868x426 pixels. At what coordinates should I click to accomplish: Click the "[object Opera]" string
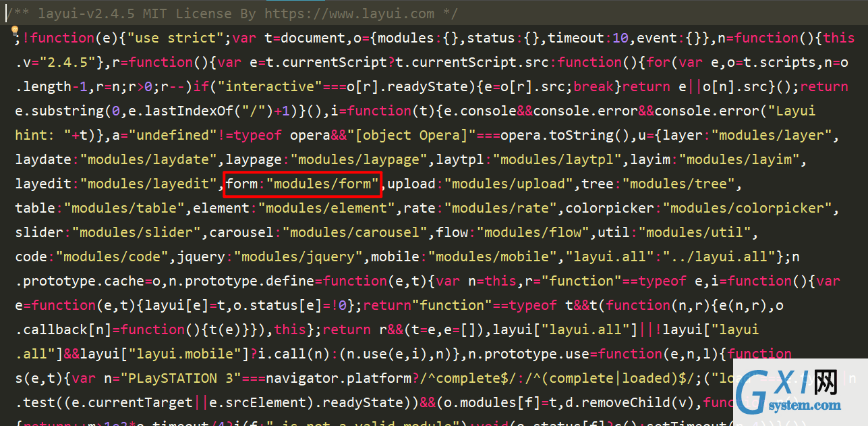[x=411, y=135]
